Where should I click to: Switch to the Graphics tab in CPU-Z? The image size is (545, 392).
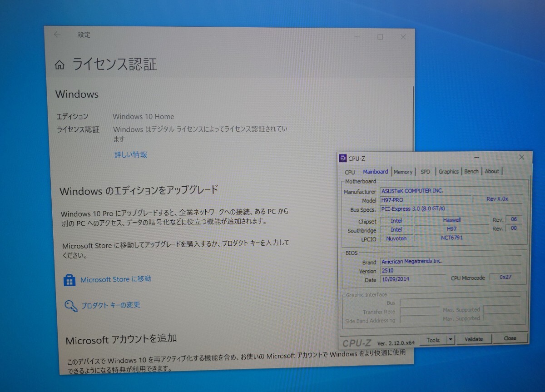[449, 171]
